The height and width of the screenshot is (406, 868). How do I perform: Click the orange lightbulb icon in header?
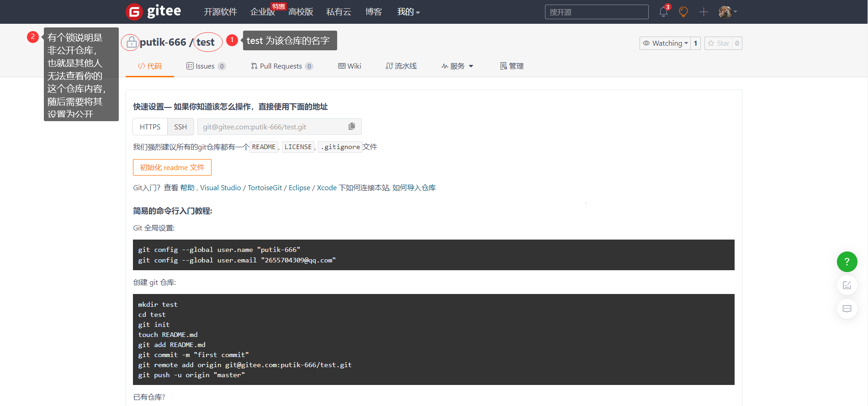click(683, 12)
